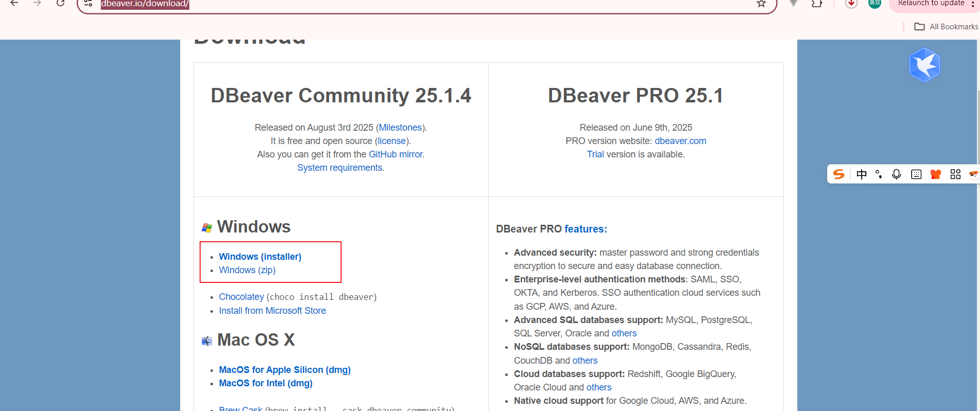Click the DBeaver Community 25.1.4 heading

tap(341, 96)
